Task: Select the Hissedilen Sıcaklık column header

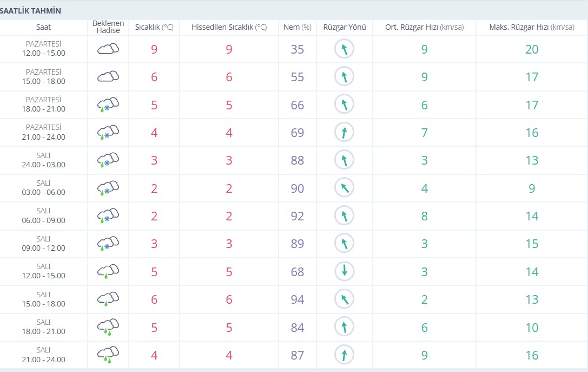Action: point(229,27)
